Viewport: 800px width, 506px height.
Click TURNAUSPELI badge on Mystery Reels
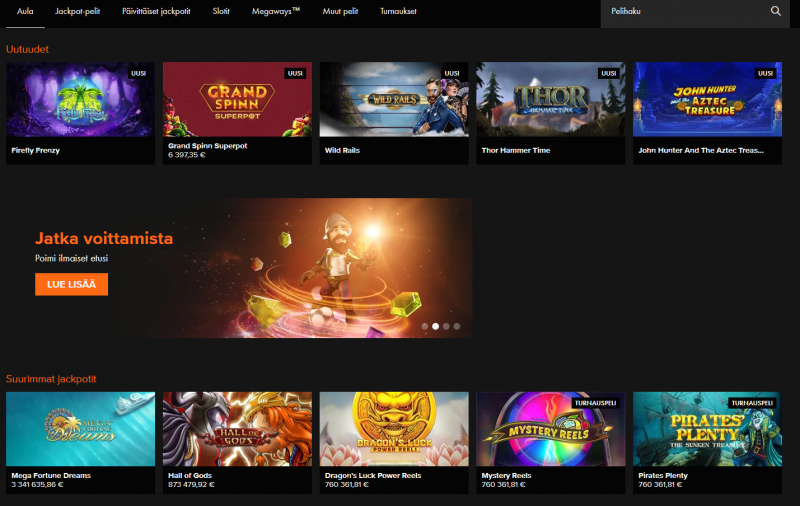click(596, 403)
